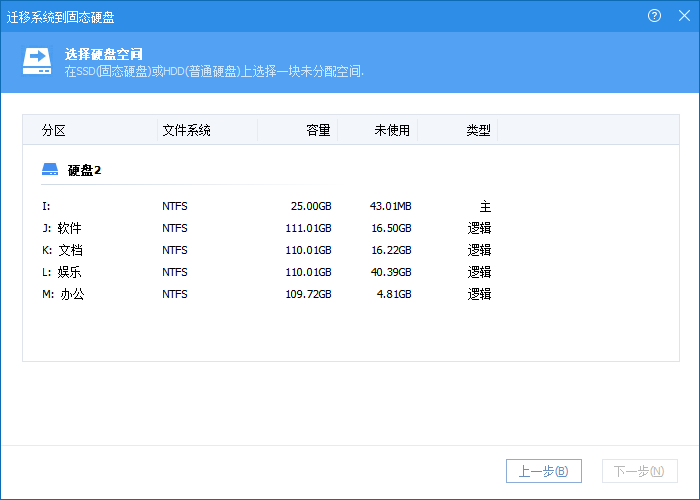This screenshot has width=700, height=500.
Task: Click the 111.01GB capacity value
Action: pyautogui.click(x=308, y=228)
